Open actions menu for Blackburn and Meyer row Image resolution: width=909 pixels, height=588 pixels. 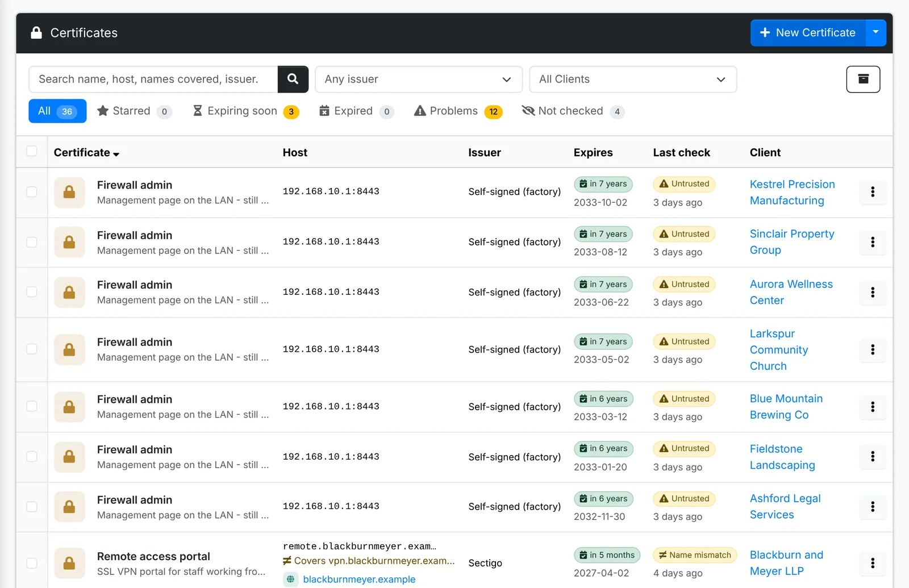(873, 563)
